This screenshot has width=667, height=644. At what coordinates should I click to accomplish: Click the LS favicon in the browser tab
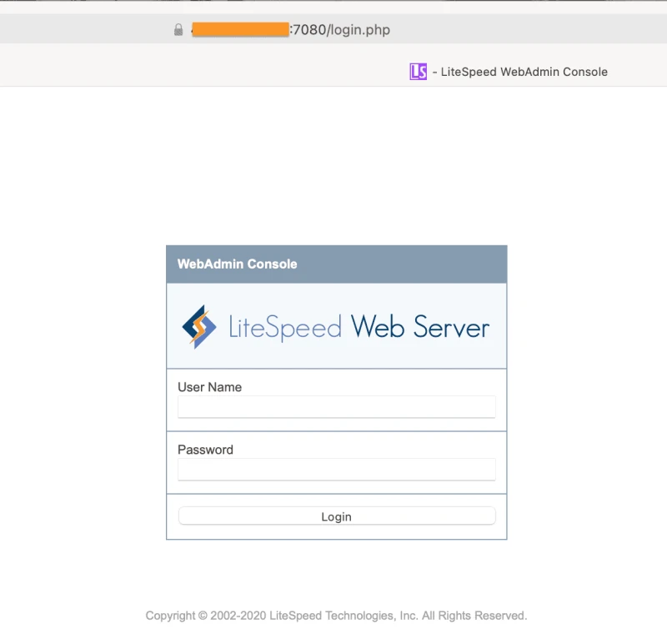coord(419,72)
